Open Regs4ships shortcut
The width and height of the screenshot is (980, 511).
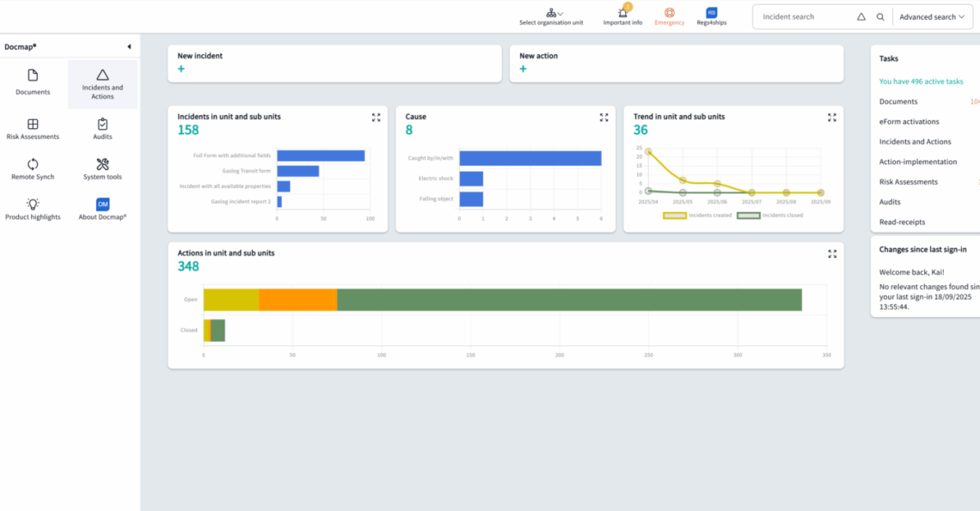(x=711, y=14)
